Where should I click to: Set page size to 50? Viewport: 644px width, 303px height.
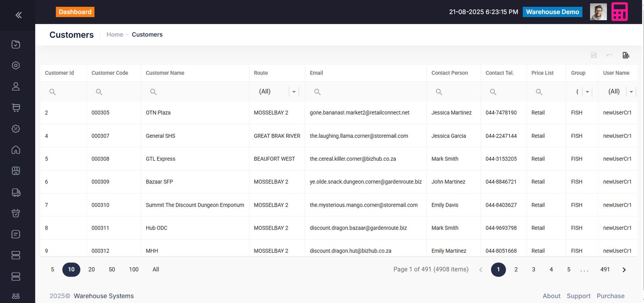(x=112, y=270)
